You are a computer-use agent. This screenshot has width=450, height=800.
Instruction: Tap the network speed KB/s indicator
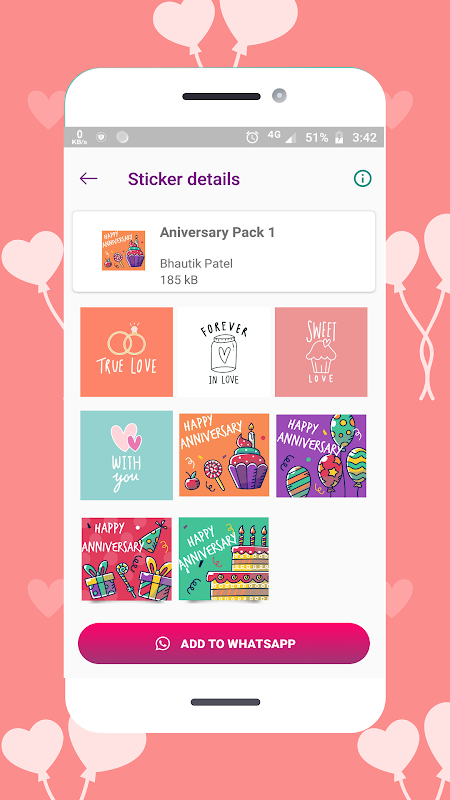[x=79, y=137]
